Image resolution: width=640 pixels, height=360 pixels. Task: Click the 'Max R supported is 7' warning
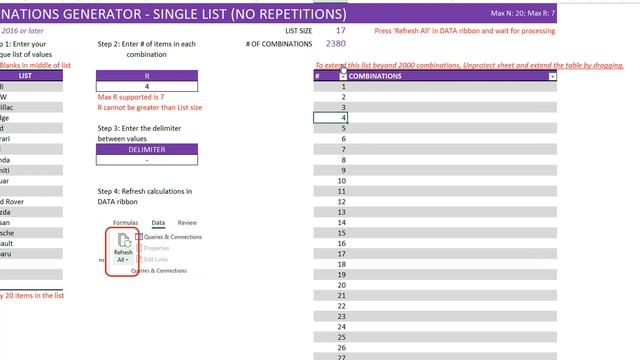click(x=131, y=97)
